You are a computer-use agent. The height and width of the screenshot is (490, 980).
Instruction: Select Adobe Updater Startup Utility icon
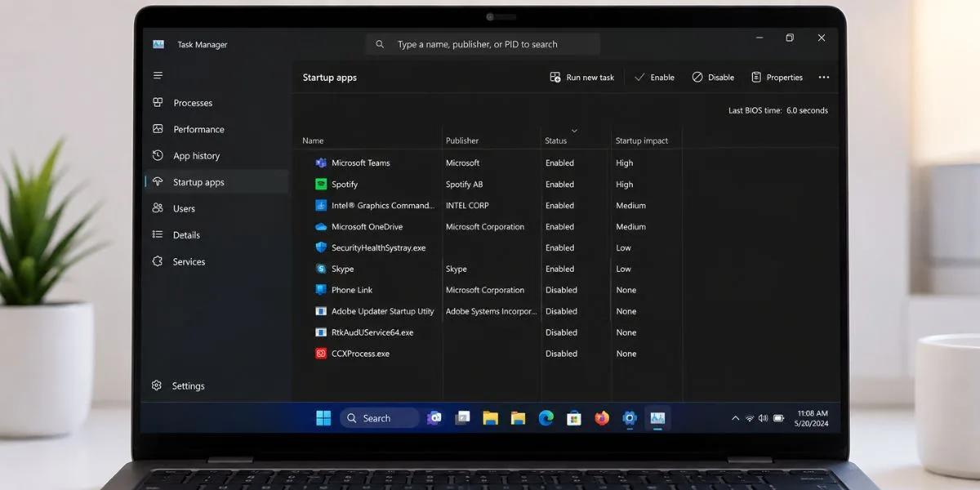tap(321, 311)
